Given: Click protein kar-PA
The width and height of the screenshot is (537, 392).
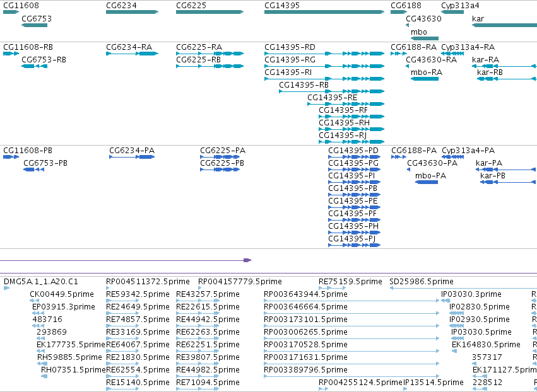Looking at the screenshot, I should pos(489,163).
